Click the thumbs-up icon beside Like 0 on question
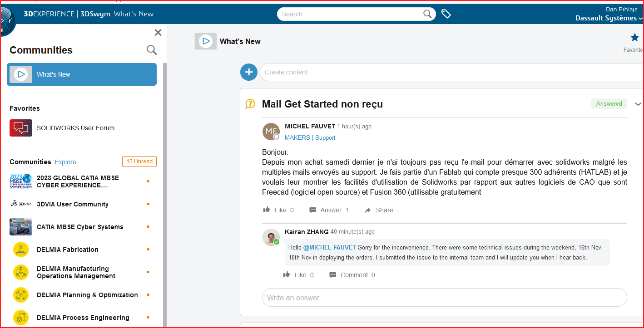Screen dimensions: 644x328 pyautogui.click(x=267, y=210)
